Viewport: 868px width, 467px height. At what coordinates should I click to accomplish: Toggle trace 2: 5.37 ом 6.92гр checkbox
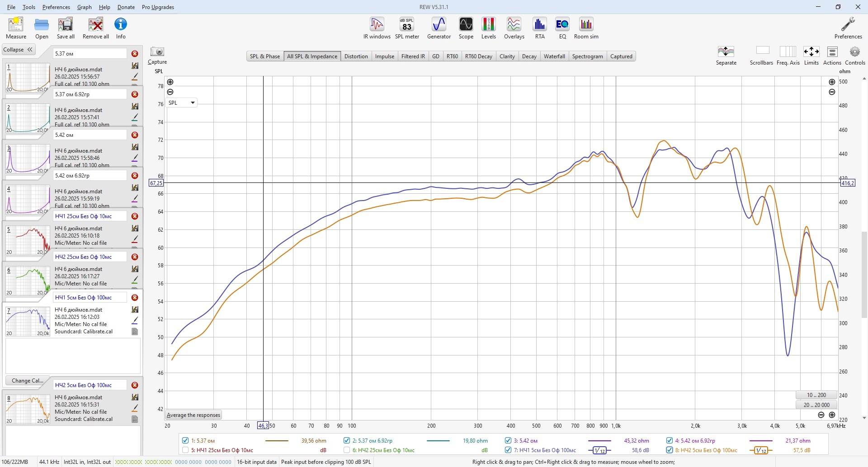(x=347, y=440)
